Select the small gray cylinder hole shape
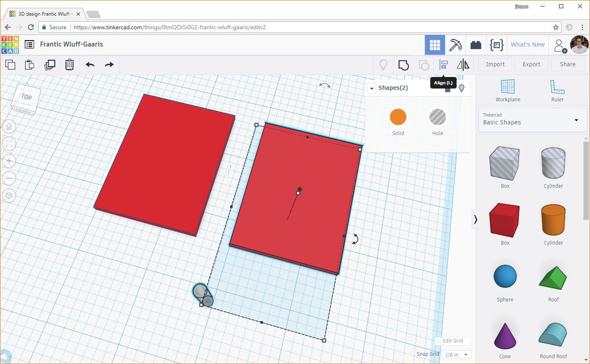The height and width of the screenshot is (364, 590). pyautogui.click(x=203, y=295)
